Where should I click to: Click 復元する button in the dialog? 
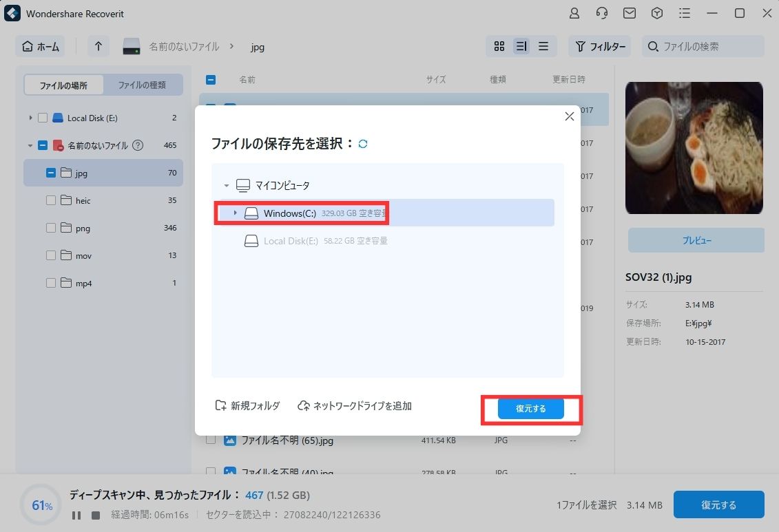point(530,409)
